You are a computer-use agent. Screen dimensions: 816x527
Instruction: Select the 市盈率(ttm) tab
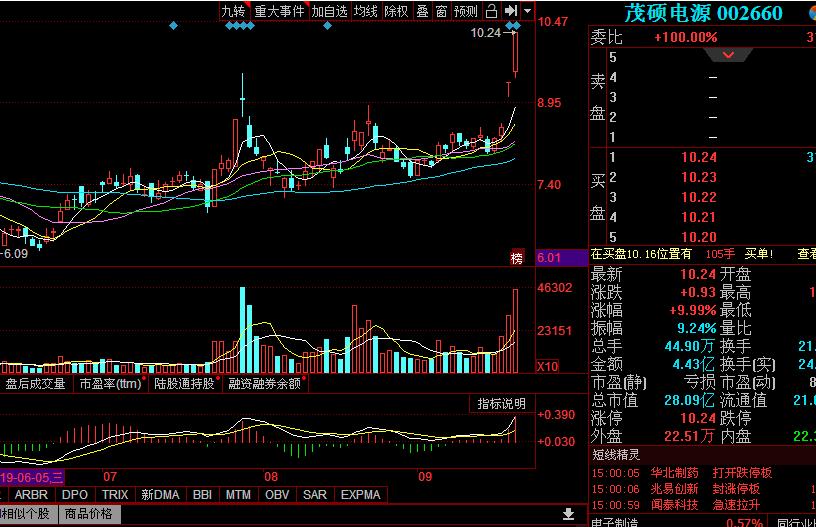(x=110, y=383)
